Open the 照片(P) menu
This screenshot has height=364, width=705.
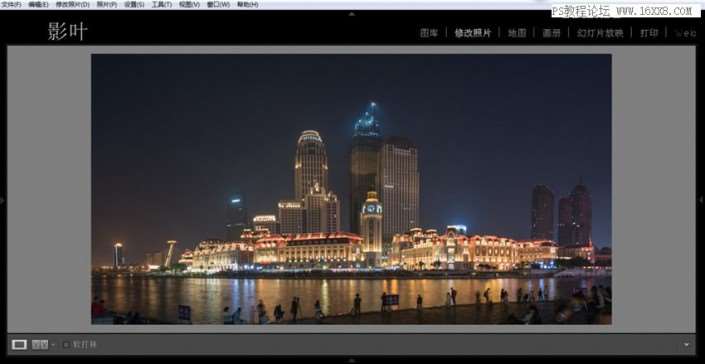[x=107, y=4]
